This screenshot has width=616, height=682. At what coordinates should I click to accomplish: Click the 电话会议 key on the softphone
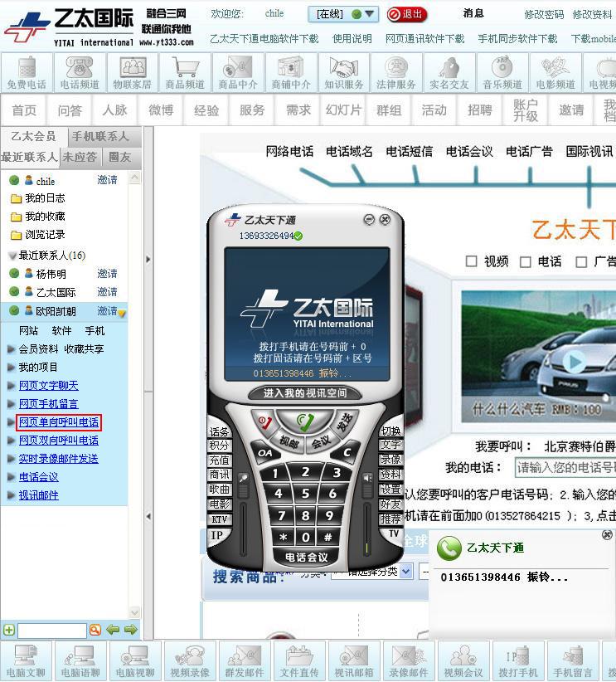click(x=306, y=558)
